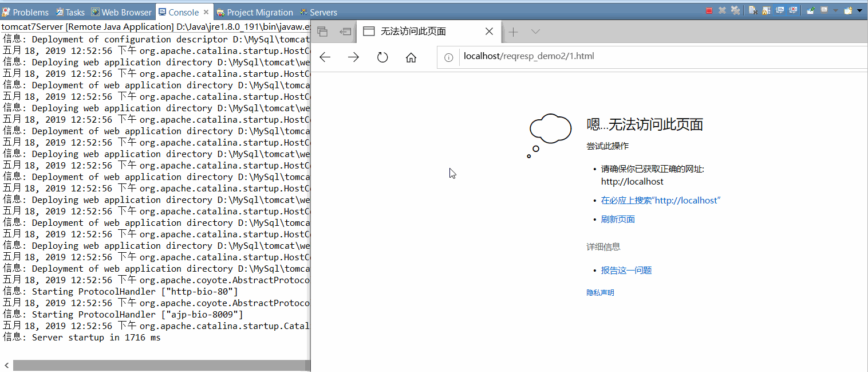Navigate back in the browser

point(325,57)
